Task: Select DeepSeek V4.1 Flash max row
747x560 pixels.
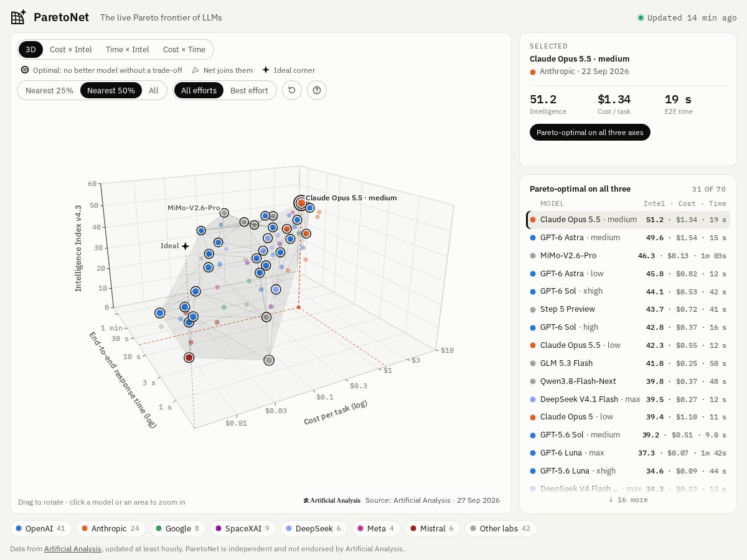Action: [x=628, y=399]
